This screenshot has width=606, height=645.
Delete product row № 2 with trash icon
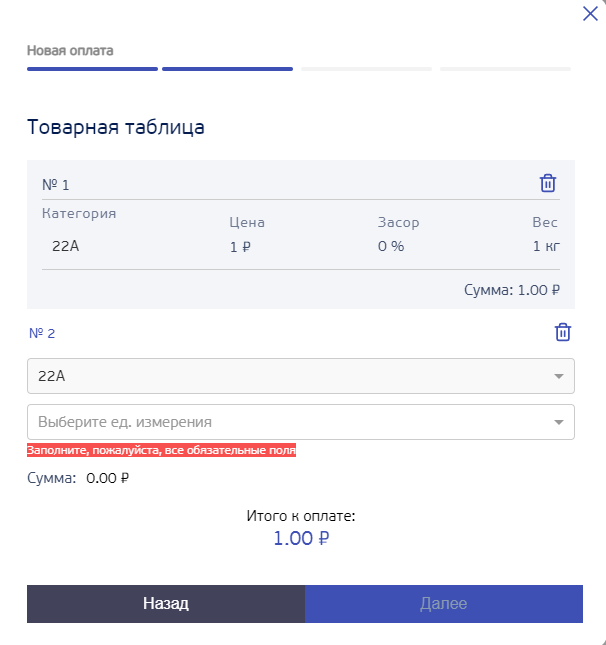(x=563, y=333)
